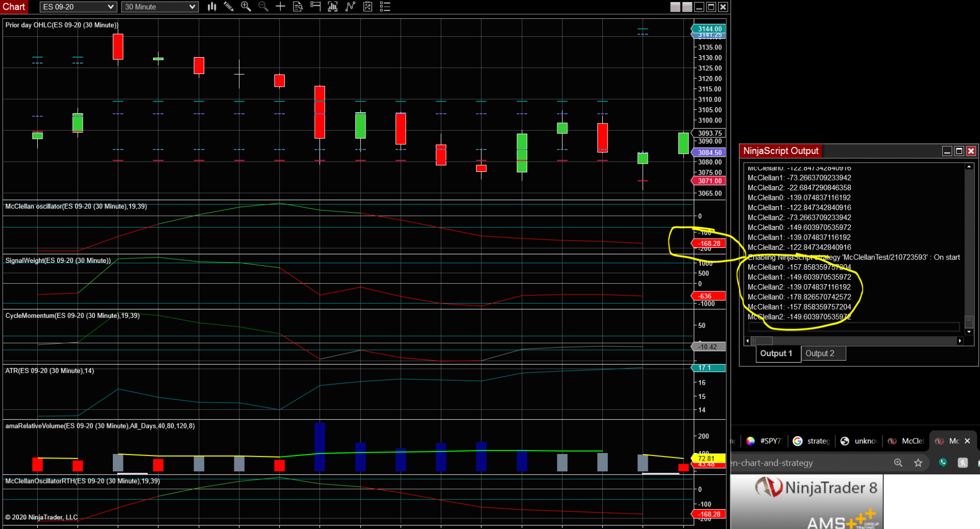Open the Strategies window icon

[x=350, y=7]
